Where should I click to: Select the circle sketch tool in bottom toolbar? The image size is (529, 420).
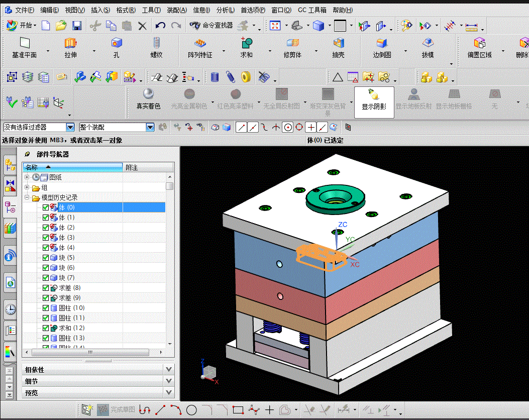click(x=191, y=410)
